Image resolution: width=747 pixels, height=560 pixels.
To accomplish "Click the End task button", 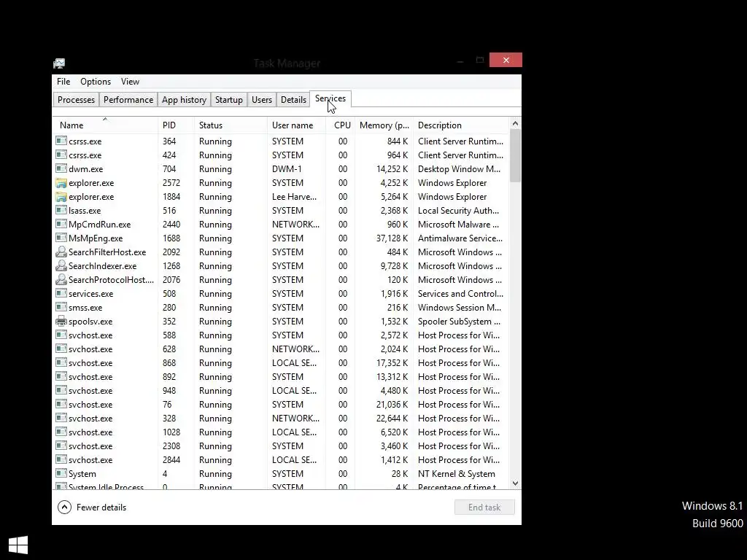I will pyautogui.click(x=484, y=507).
